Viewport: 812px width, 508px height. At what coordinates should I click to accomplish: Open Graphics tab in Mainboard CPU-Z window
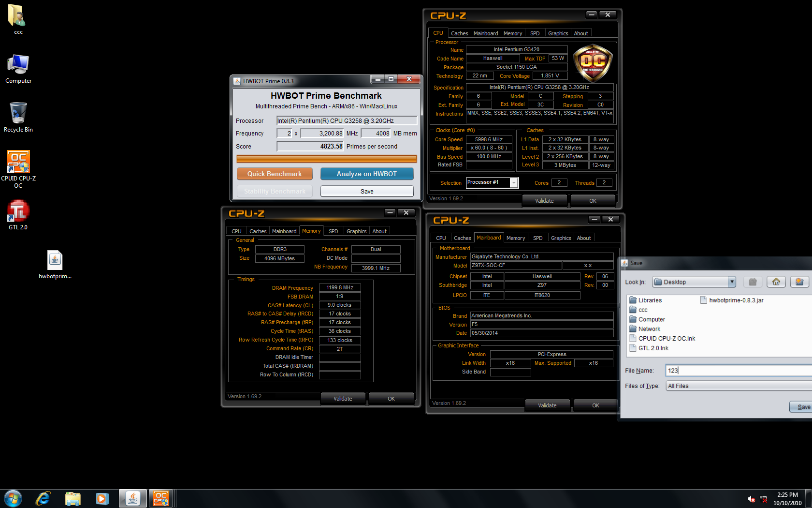click(561, 238)
